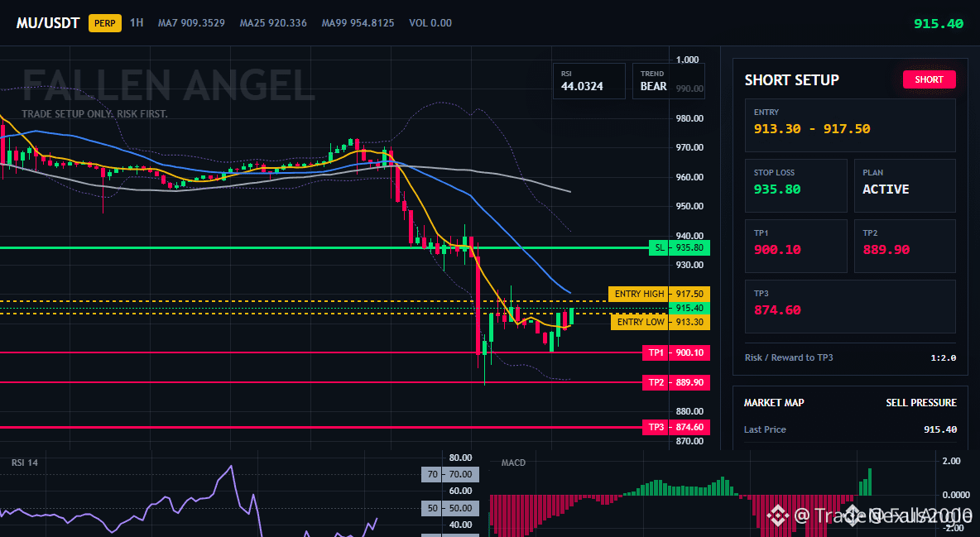The image size is (980, 537).
Task: Click the 1:2.0 risk reward value
Action: click(943, 358)
